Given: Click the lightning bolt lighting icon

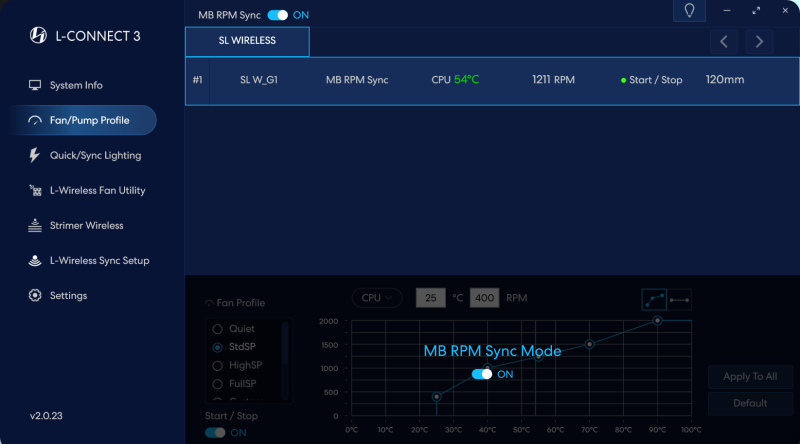Looking at the screenshot, I should (34, 155).
